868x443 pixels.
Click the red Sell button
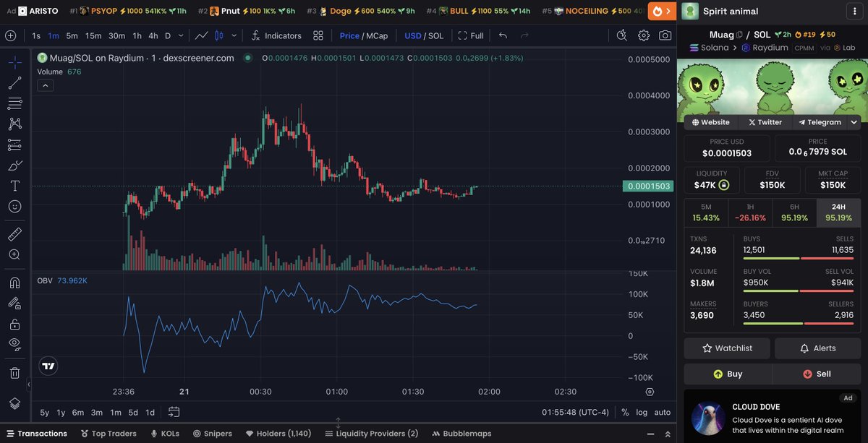[817, 374]
